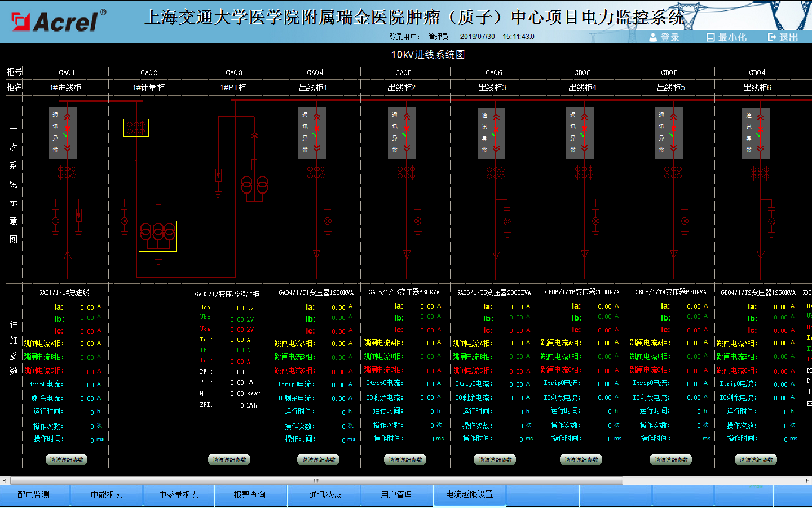Click the 退出 exit icon in header
The width and height of the screenshot is (812, 508).
coord(772,37)
